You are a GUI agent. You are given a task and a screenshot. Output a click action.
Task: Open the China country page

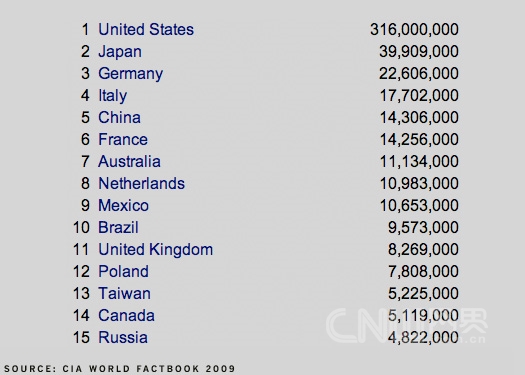click(x=119, y=118)
